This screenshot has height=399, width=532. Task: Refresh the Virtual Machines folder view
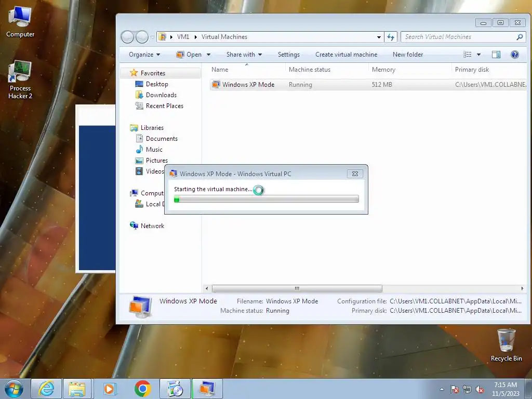tap(391, 37)
